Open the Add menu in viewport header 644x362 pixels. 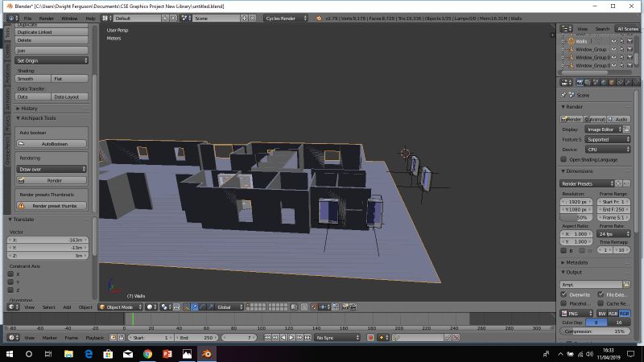tap(67, 306)
